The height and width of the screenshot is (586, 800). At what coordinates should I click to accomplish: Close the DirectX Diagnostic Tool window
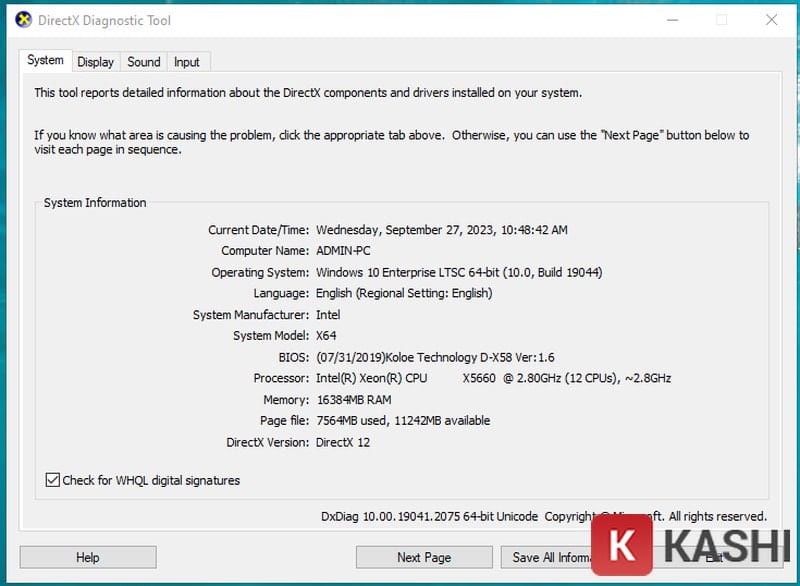771,19
